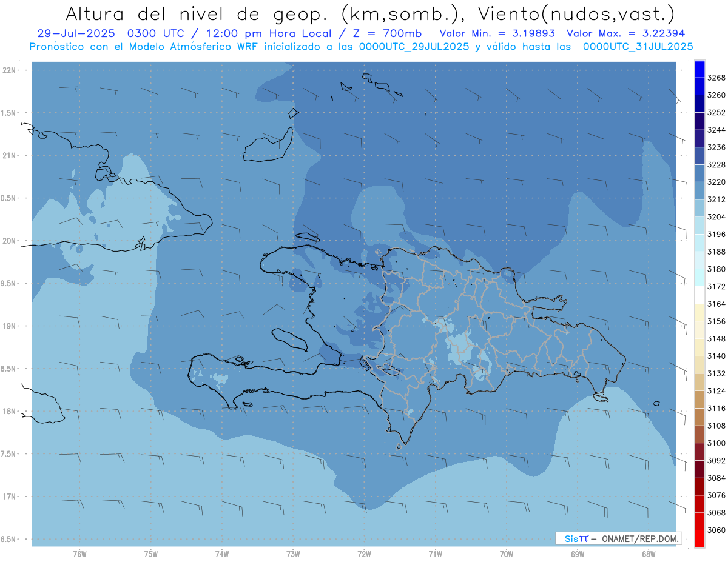The height and width of the screenshot is (562, 728).
Task: Click the 76W longitude axis label
Action: 79,554
